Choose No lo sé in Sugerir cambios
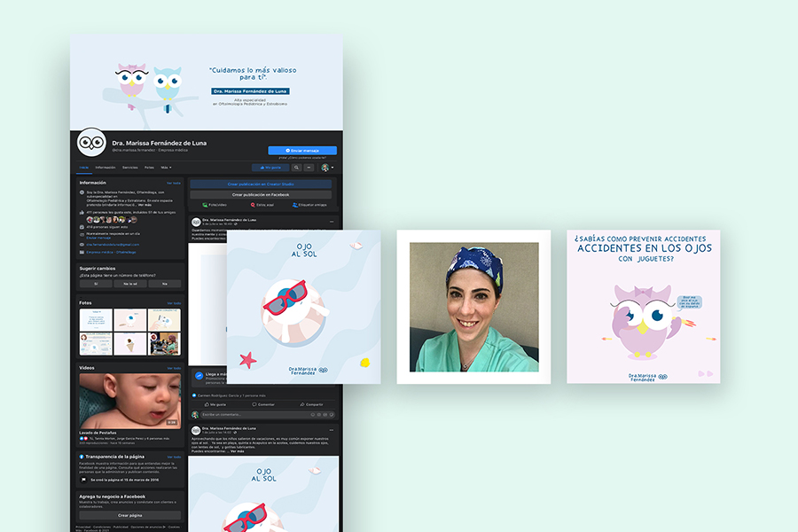This screenshot has width=798, height=532. click(x=129, y=284)
